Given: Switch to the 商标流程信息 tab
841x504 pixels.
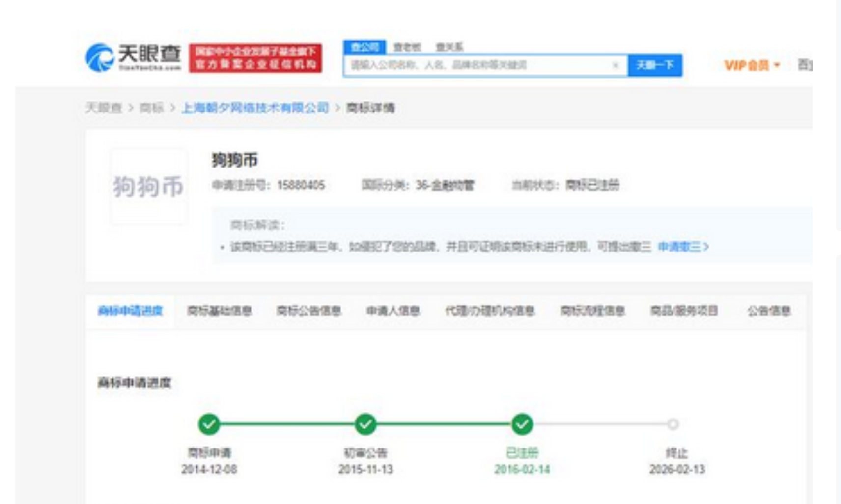Looking at the screenshot, I should (592, 310).
